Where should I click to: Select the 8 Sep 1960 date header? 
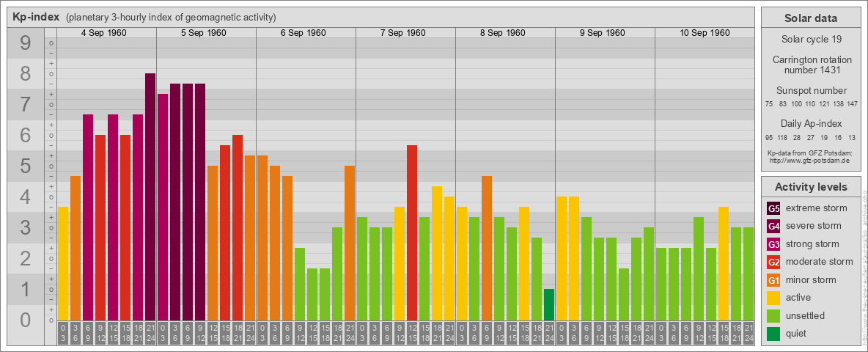click(503, 33)
